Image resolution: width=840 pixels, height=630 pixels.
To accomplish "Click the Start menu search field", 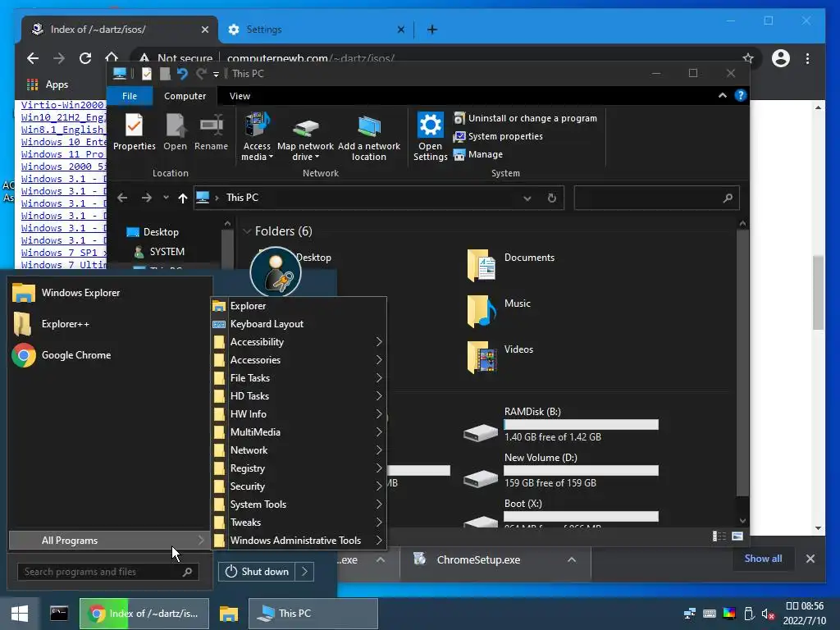I will (107, 572).
